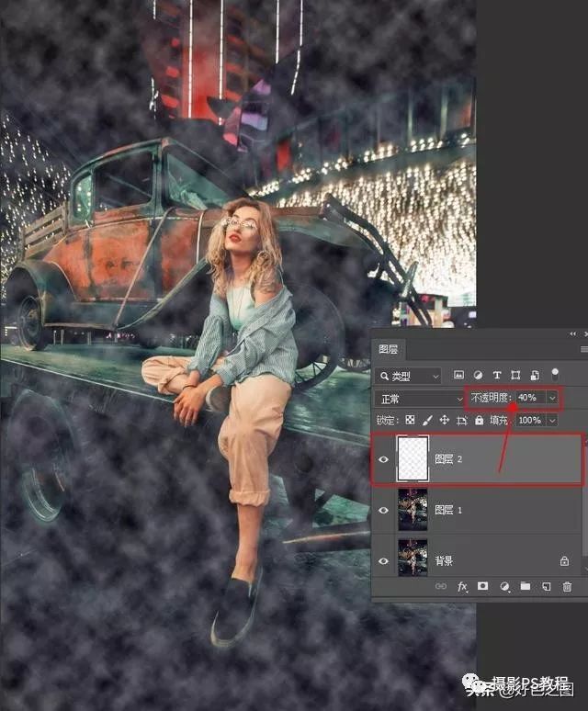Add a layer style with fx icon

(x=463, y=586)
